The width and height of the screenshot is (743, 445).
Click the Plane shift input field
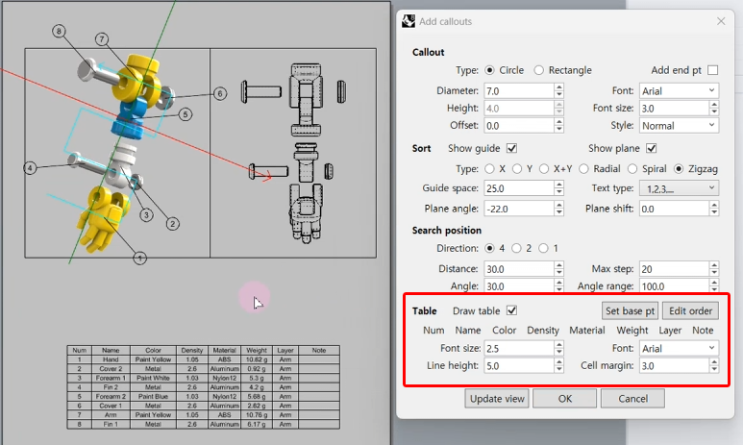point(674,209)
